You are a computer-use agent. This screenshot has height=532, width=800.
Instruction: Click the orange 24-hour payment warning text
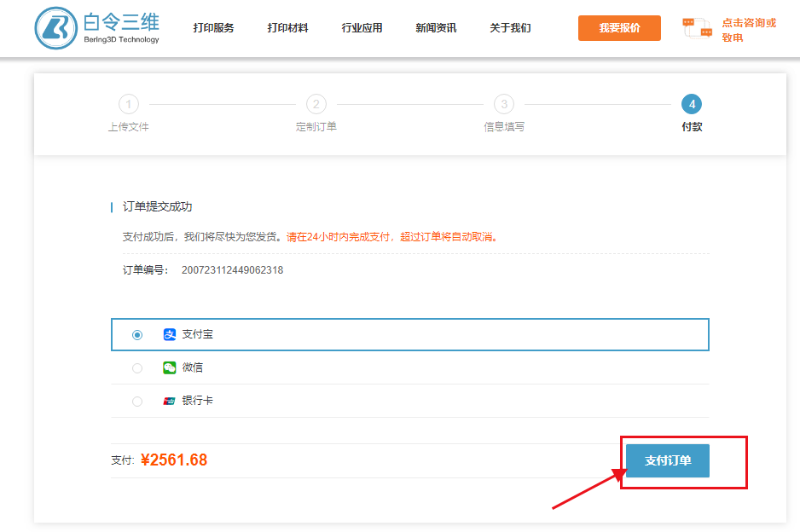pyautogui.click(x=392, y=237)
